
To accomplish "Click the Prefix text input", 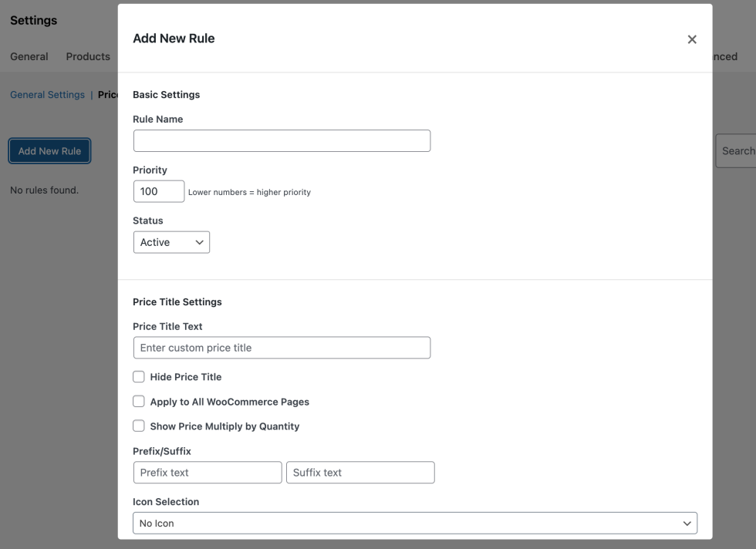I will (208, 473).
